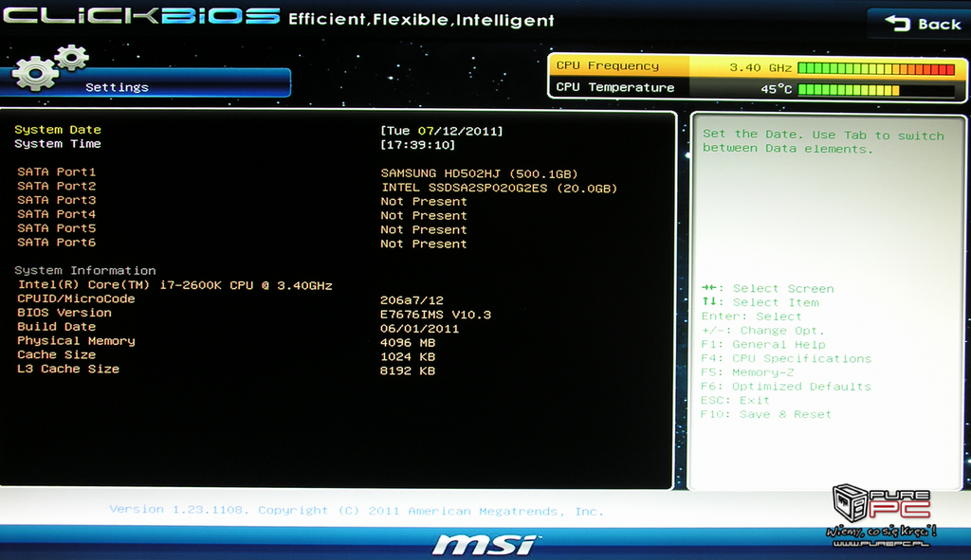Click the CPUID/MicroCode label
The width and height of the screenshot is (971, 560).
point(76,298)
